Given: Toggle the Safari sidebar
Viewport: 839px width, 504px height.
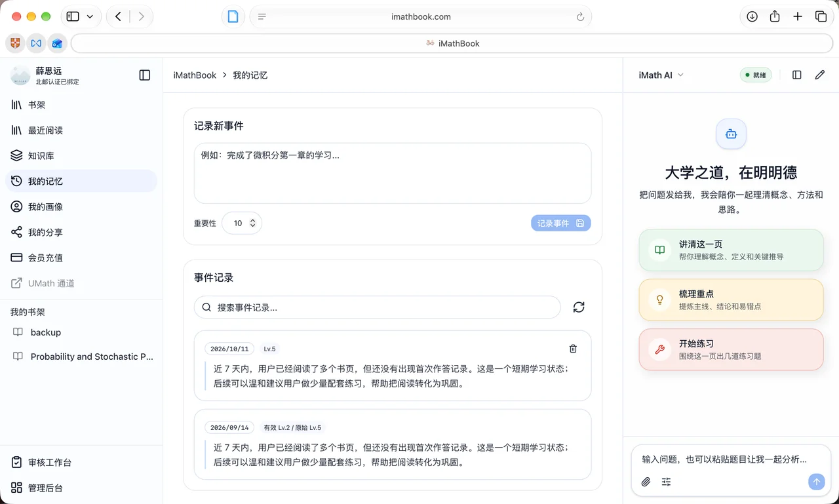Looking at the screenshot, I should click(73, 17).
